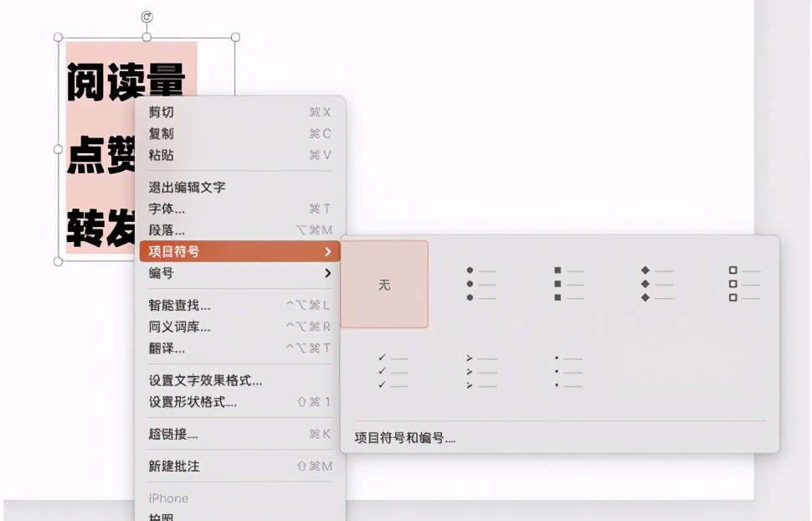Viewport: 812px width, 521px height.
Task: Apply the hollow square bullet style
Action: click(745, 283)
